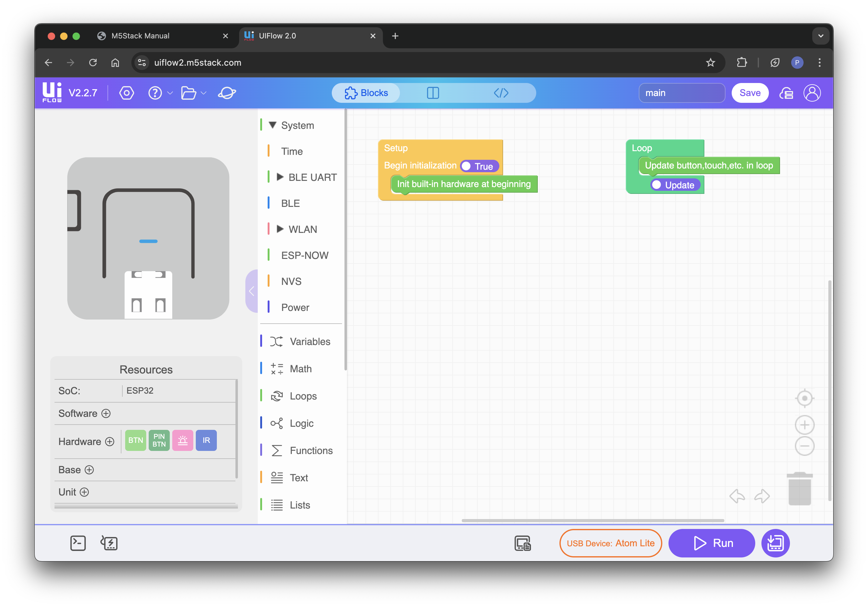
Task: Select the Setup block
Action: [396, 148]
